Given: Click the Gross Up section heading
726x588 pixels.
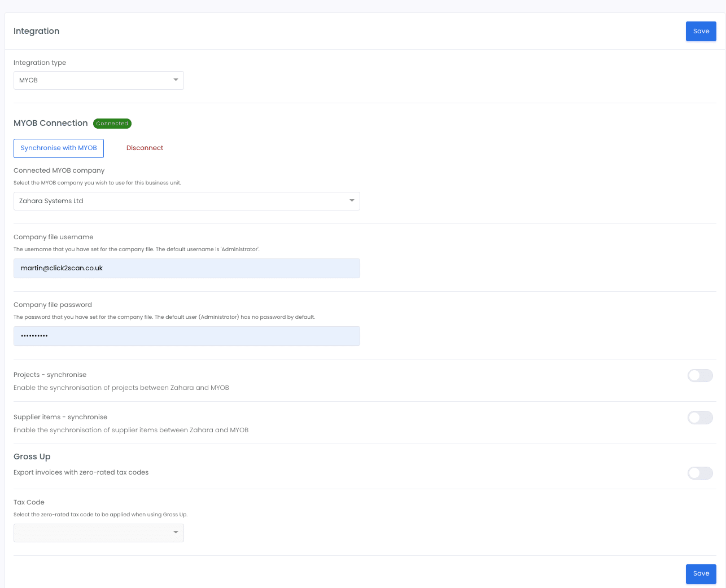Looking at the screenshot, I should (32, 457).
